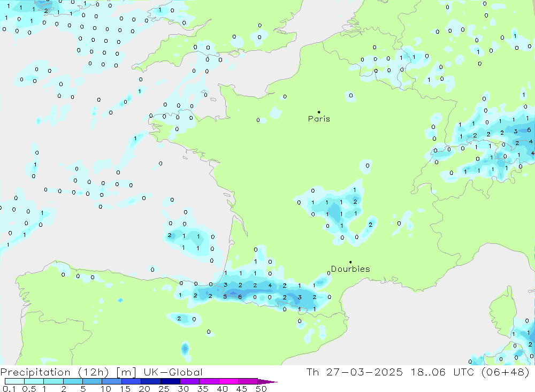Click the '18..06 UTC' time range
This screenshot has height=392, width=535.
(x=442, y=372)
